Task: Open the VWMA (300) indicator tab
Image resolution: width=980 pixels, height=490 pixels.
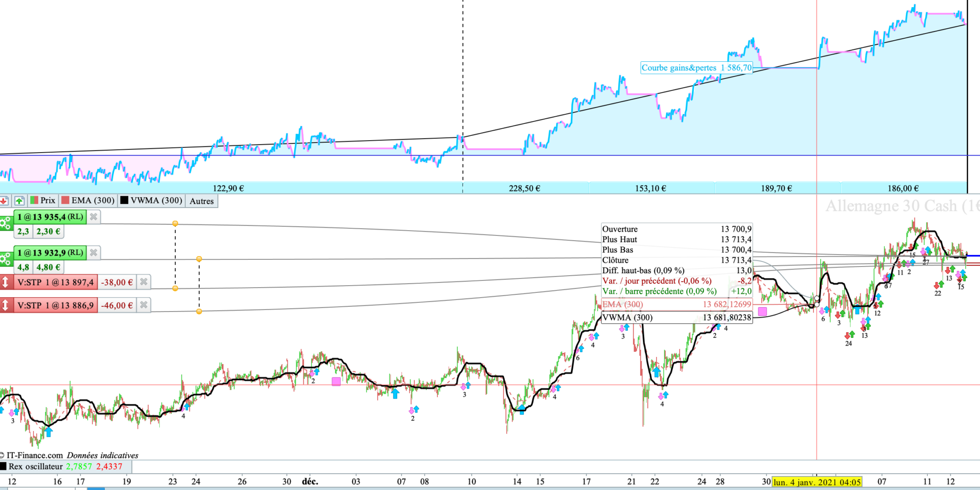Action: (152, 201)
